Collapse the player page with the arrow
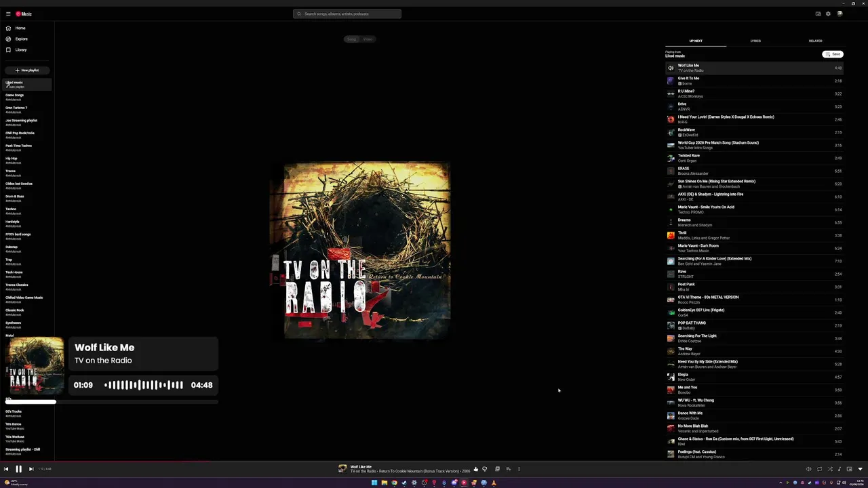Viewport: 868px width, 488px height. 861,469
